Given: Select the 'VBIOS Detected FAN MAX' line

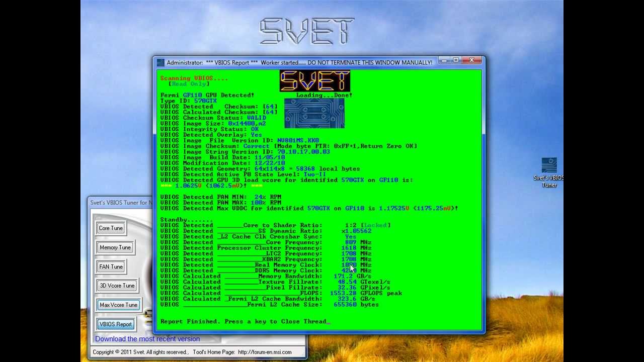Looking at the screenshot, I should [221, 203].
